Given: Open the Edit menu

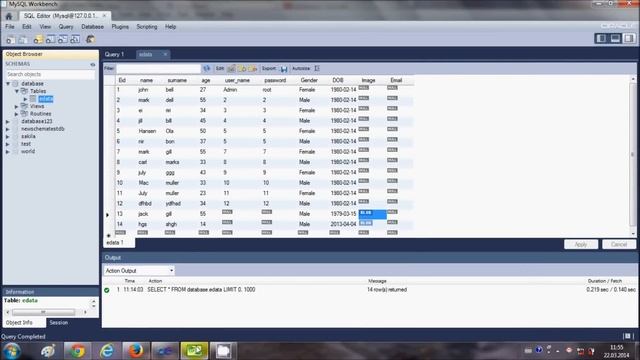Looking at the screenshot, I should pos(27,27).
